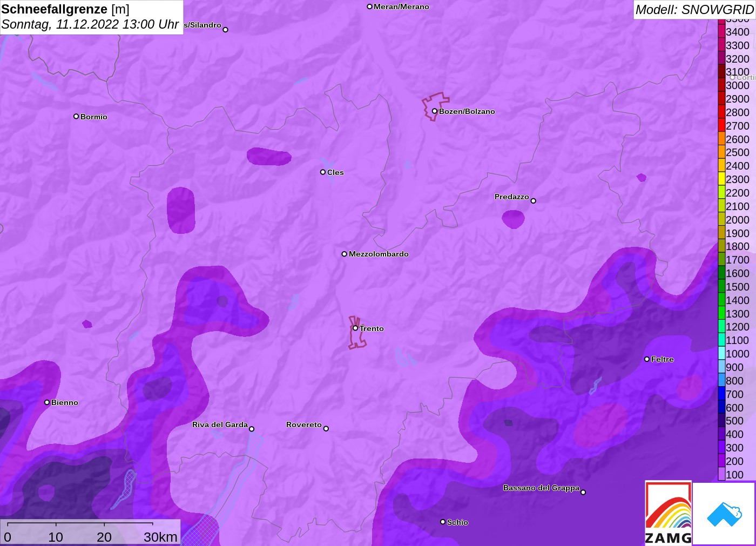The image size is (756, 546).
Task: Click the Bienno location dot
Action: 47,402
